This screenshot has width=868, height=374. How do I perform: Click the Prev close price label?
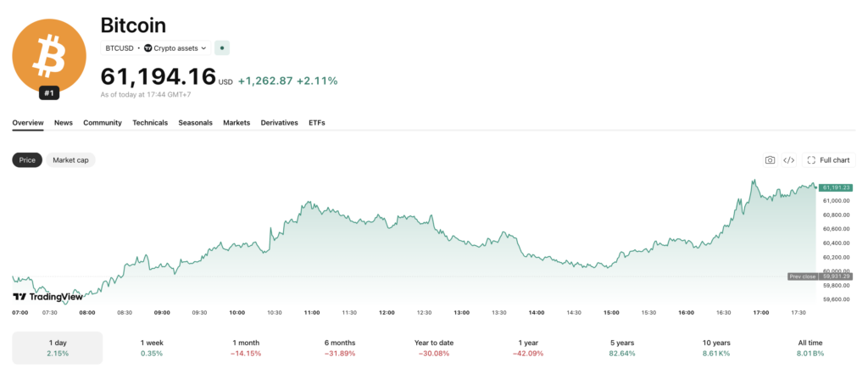pyautogui.click(x=802, y=276)
